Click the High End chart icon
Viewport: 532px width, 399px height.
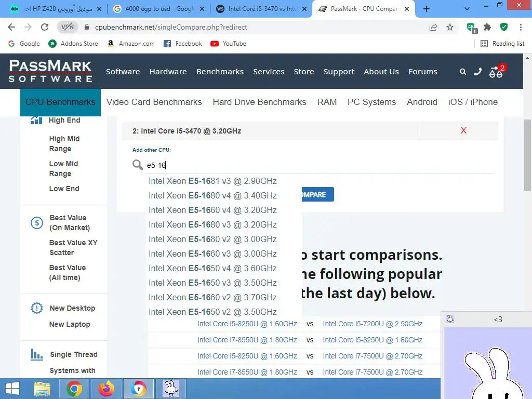(x=36, y=120)
